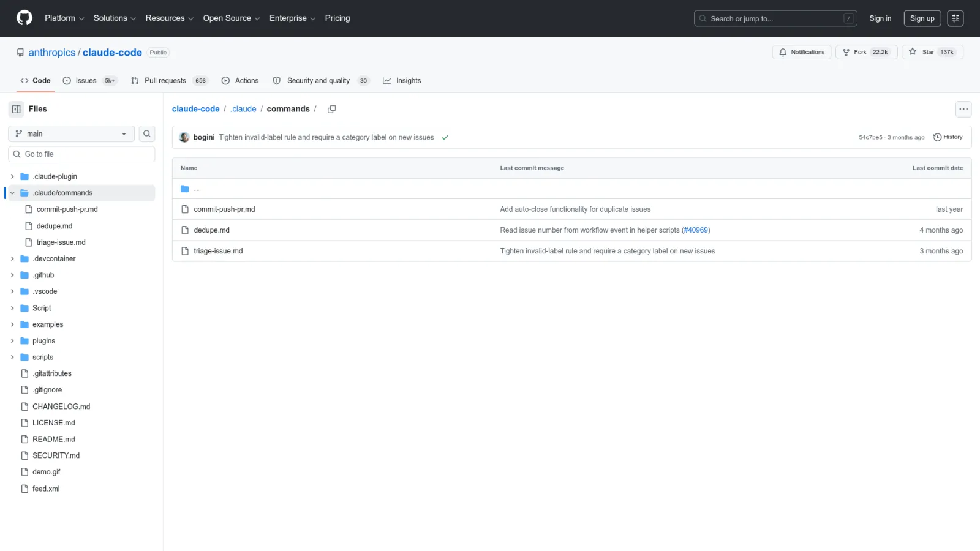The width and height of the screenshot is (980, 551).
Task: Collapse the .claude/commands folder chevron
Action: pyautogui.click(x=12, y=193)
